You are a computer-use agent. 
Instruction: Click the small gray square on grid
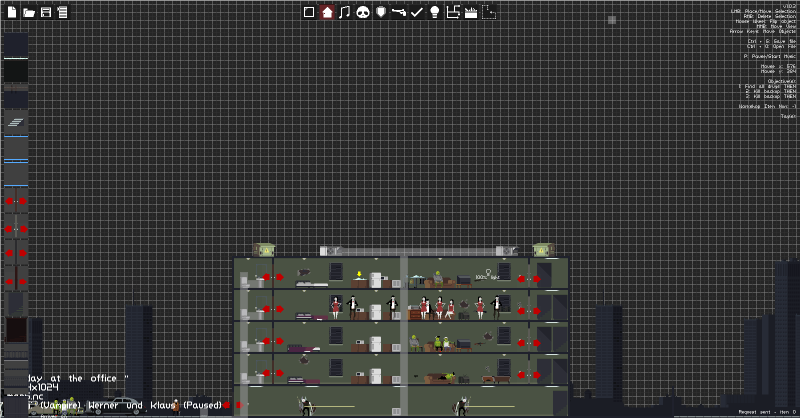pos(612,20)
